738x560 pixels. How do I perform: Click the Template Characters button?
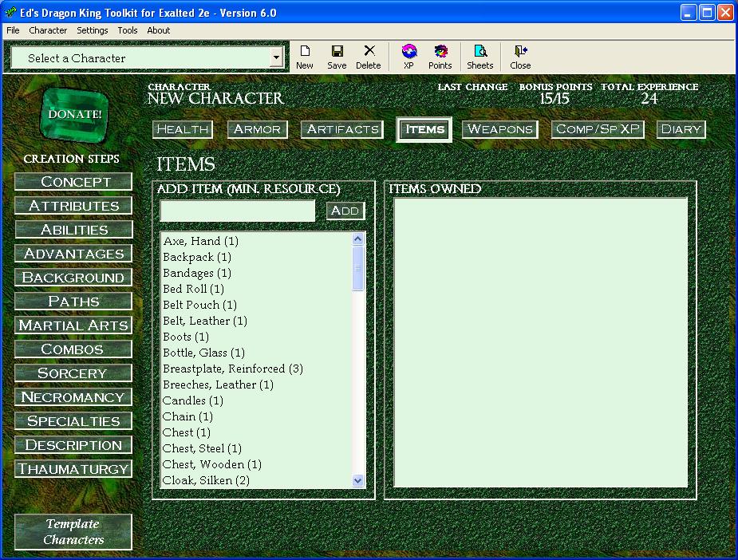[73, 532]
